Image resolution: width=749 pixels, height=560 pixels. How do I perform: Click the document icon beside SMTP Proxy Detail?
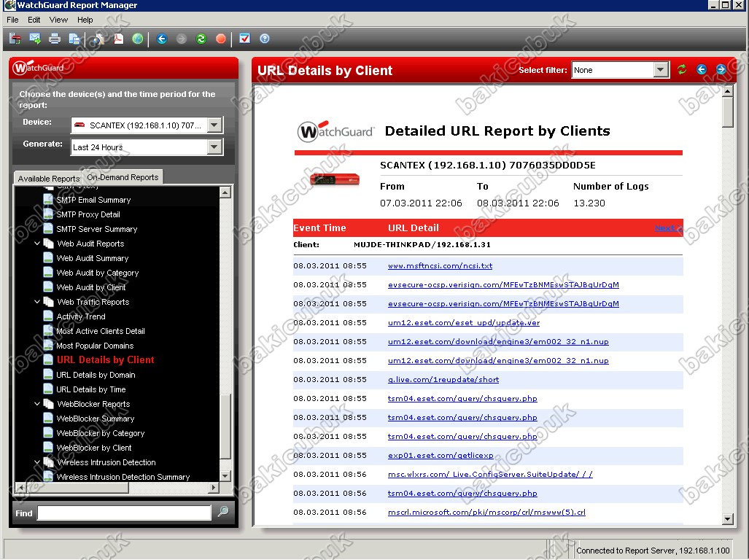pos(47,214)
